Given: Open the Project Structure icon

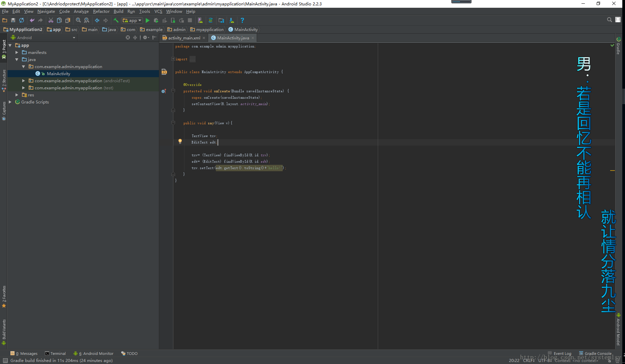Looking at the screenshot, I should [221, 20].
